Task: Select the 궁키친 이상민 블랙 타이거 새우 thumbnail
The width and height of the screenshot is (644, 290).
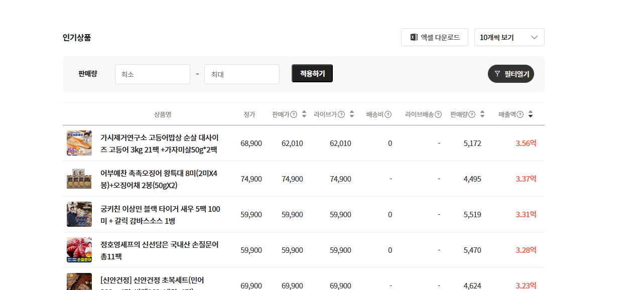Action: (79, 214)
